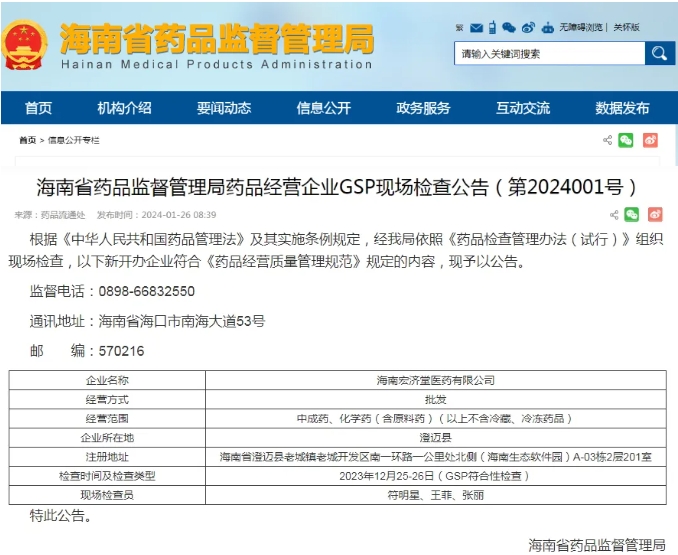The width and height of the screenshot is (678, 555).
Task: Click share icon in the breadcrumb bar
Action: pyautogui.click(x=608, y=140)
